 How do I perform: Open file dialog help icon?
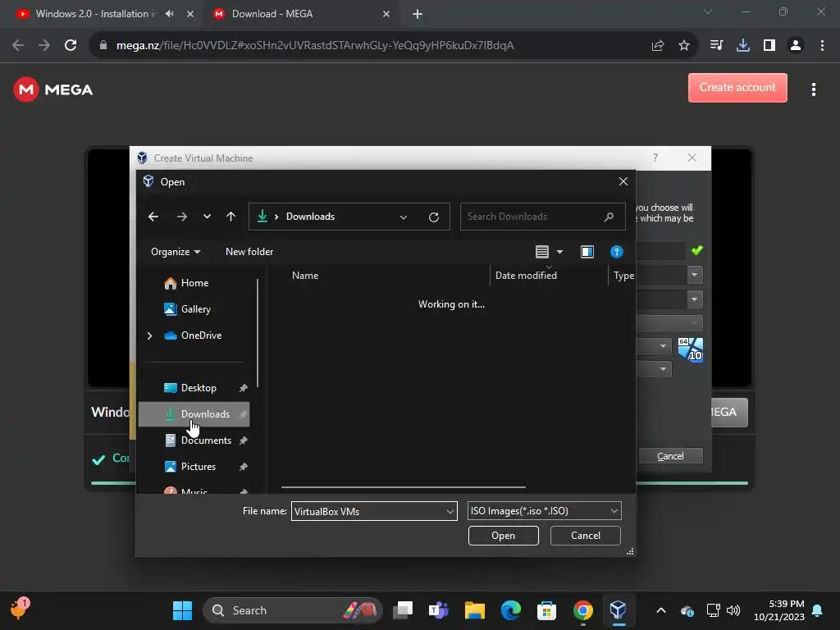coord(617,252)
